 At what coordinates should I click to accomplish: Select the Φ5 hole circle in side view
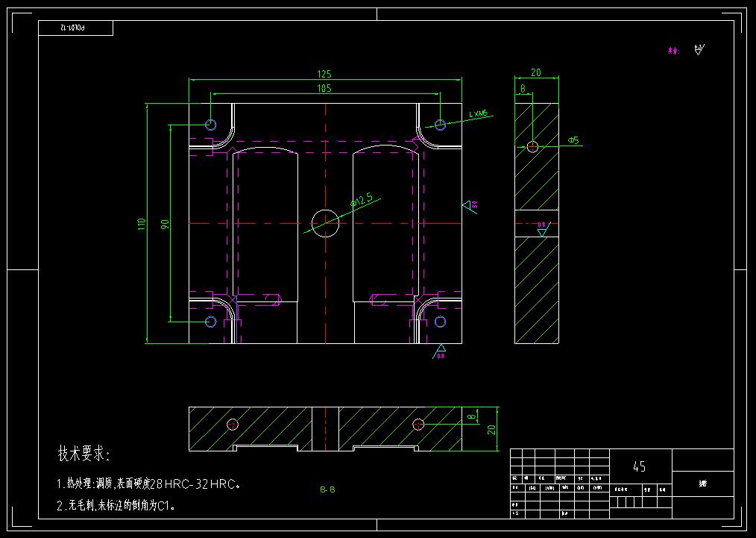tap(532, 147)
